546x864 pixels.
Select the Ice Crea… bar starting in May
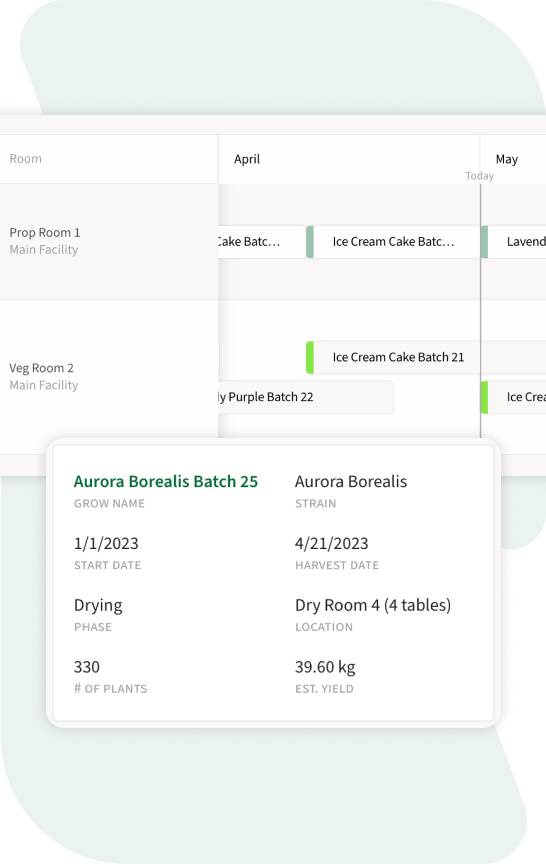click(x=513, y=397)
